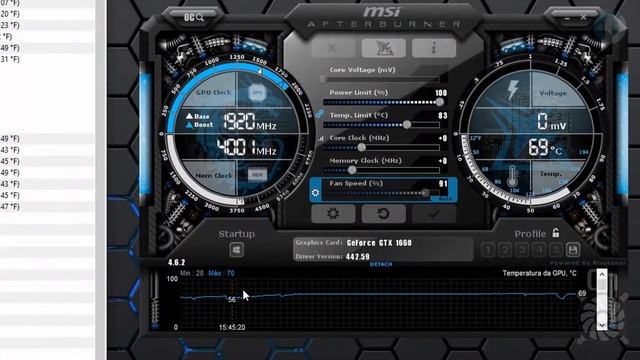Viewport: 640px width, 360px height.
Task: Click the 15:45:20 timestamp on graph
Action: click(x=232, y=327)
